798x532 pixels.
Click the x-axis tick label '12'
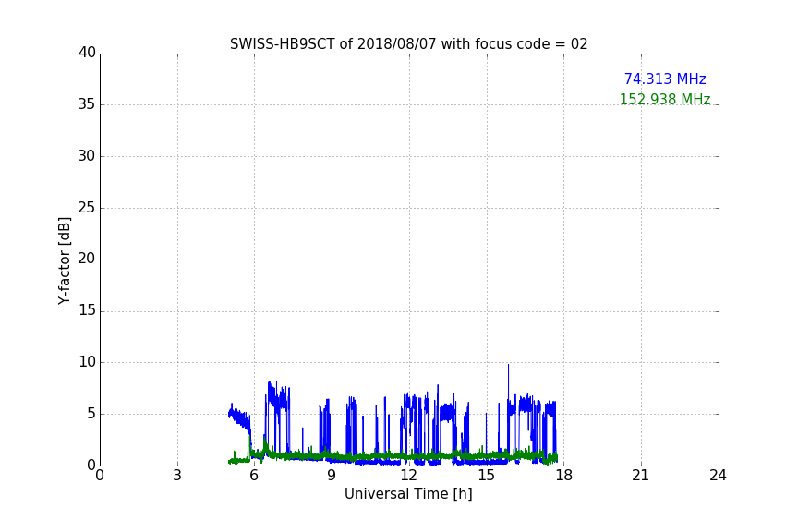point(408,476)
